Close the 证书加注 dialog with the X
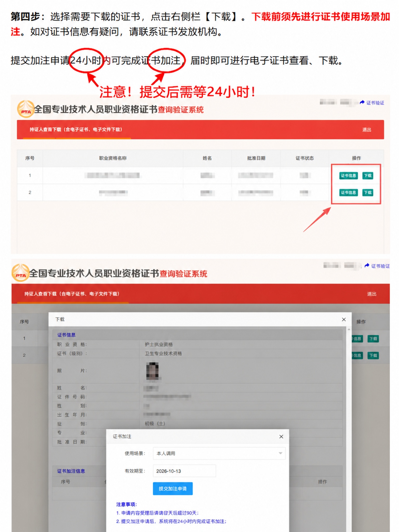The image size is (399, 532). (281, 436)
